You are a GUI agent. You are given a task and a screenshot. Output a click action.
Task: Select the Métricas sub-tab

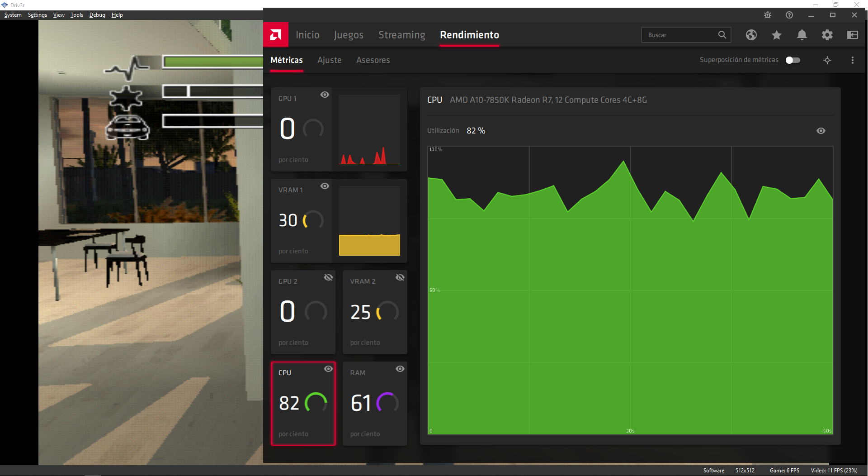pos(287,60)
